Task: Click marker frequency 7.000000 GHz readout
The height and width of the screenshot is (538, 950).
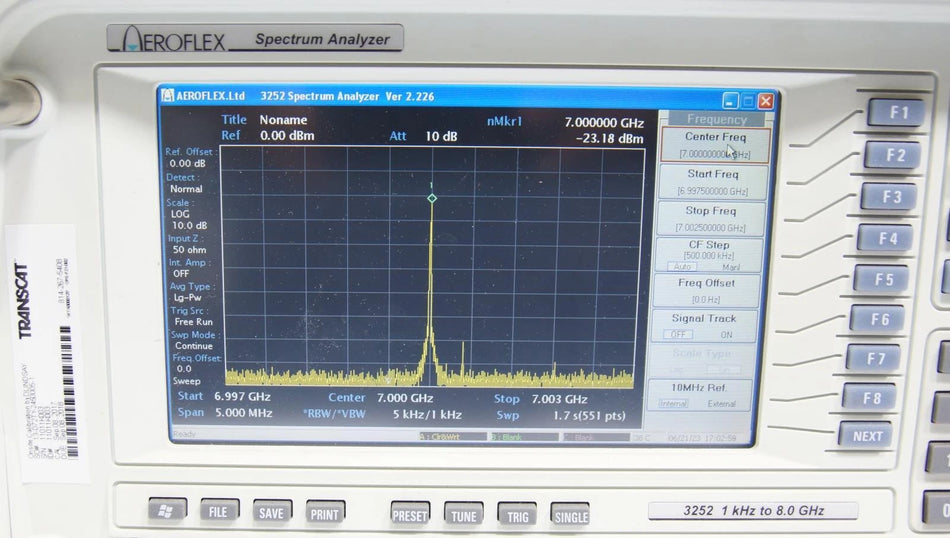Action: pos(603,122)
